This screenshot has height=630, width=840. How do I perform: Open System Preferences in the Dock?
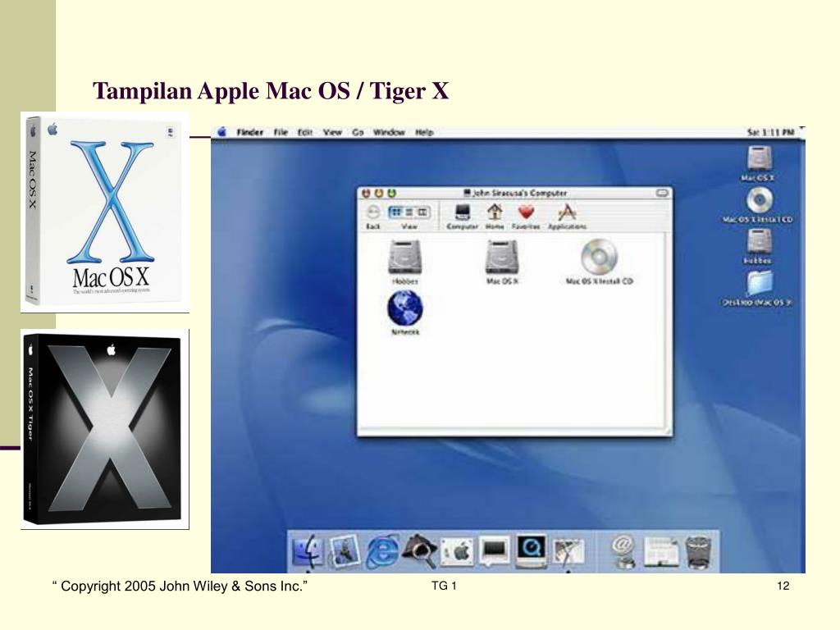(457, 551)
